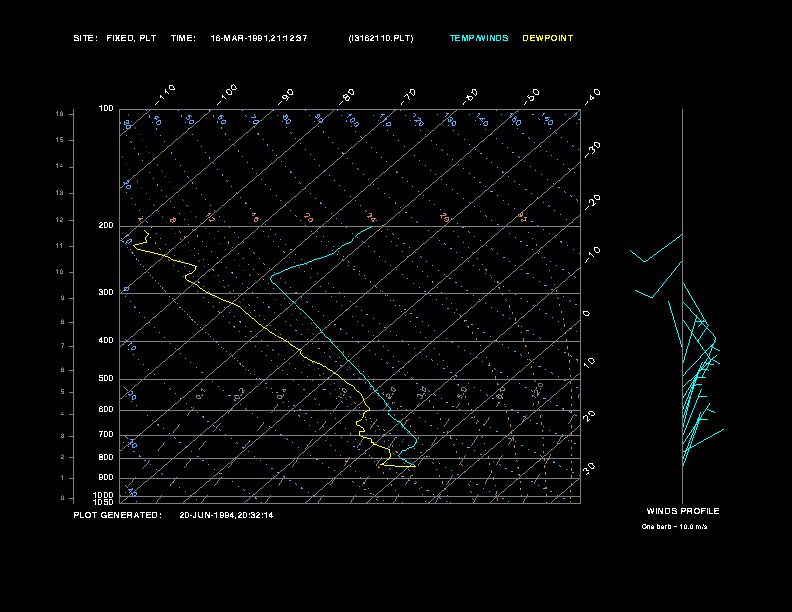
Task: Click the 16 km height axis label
Action: (x=60, y=114)
